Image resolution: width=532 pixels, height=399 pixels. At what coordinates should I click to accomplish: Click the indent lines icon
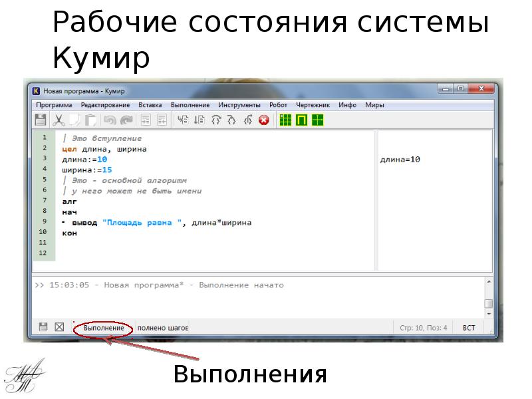coord(146,120)
